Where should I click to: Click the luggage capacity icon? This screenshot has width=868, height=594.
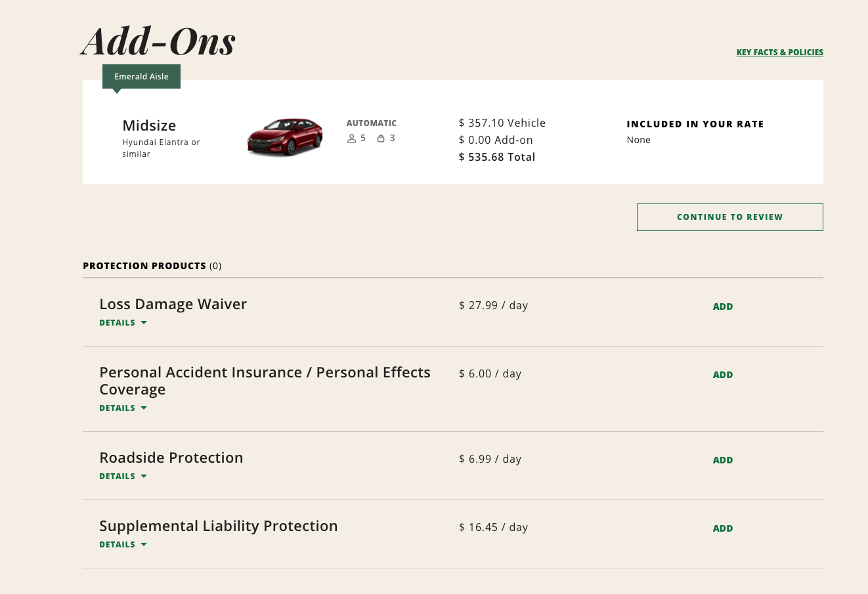click(381, 138)
